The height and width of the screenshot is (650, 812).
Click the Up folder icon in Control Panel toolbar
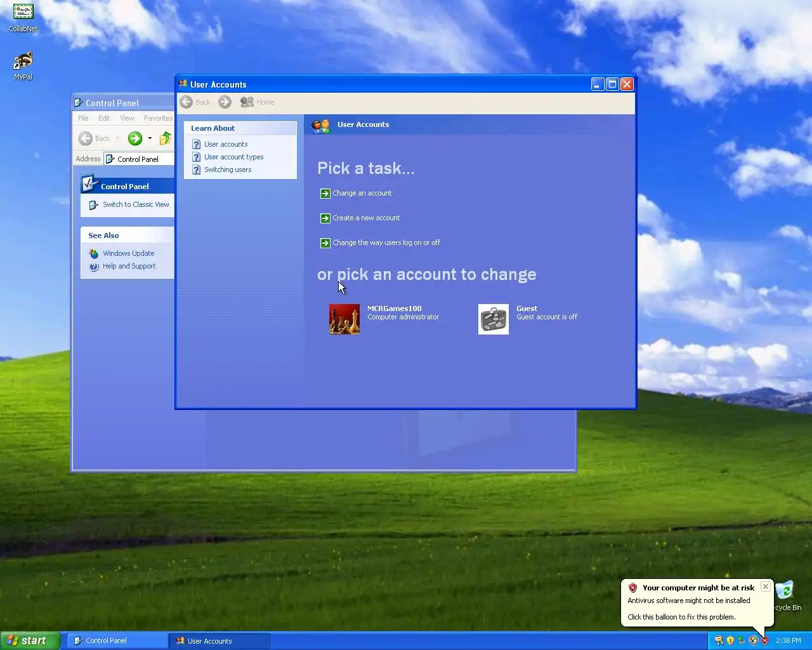pyautogui.click(x=165, y=138)
